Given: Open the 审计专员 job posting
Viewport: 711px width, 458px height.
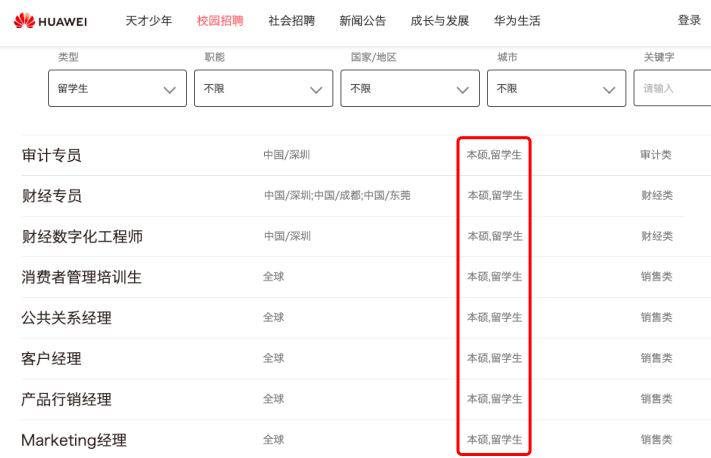Looking at the screenshot, I should [51, 155].
